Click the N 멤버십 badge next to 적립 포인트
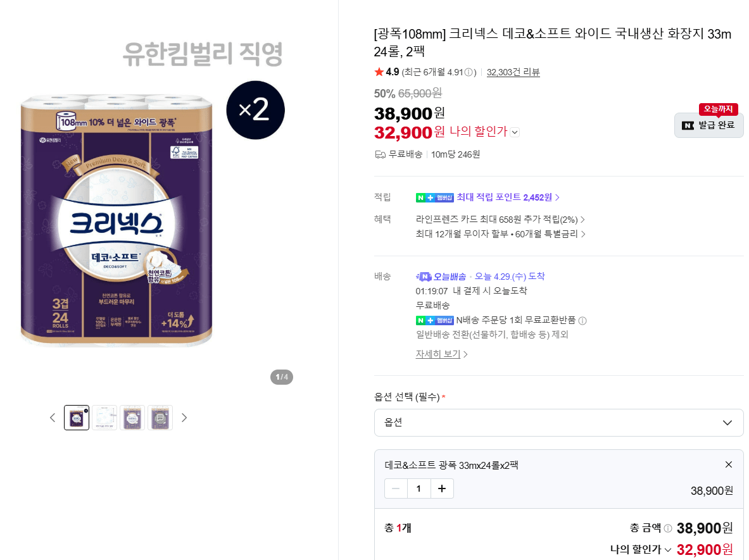 point(433,197)
